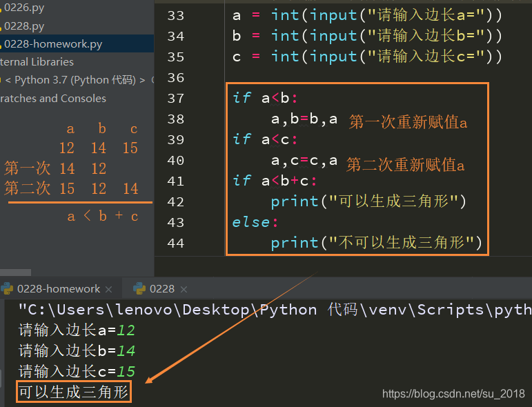Click the 'a,b=b,a' swap statement
The image size is (532, 407).
pyautogui.click(x=304, y=119)
